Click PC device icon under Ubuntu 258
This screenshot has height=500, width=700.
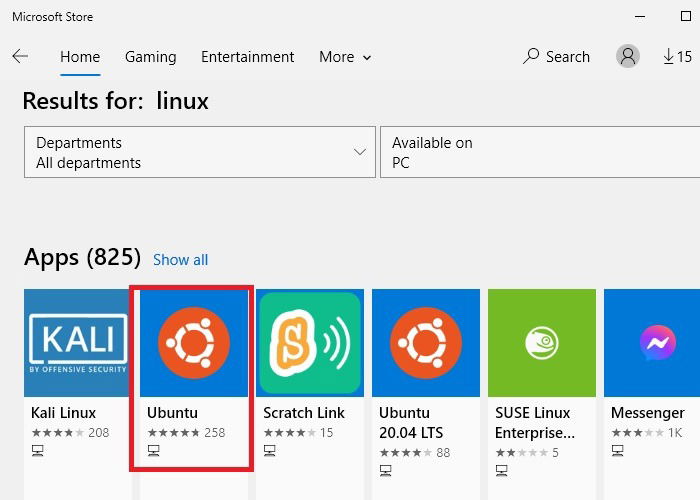coord(154,451)
